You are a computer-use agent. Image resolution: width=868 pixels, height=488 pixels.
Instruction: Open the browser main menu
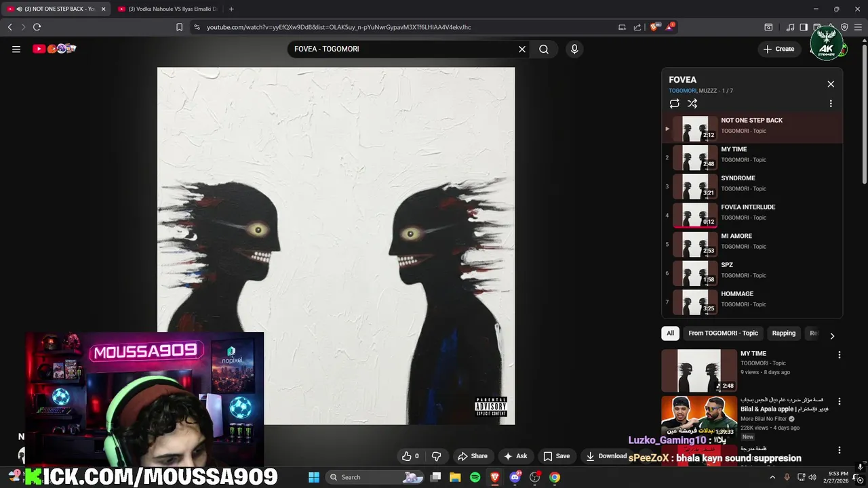click(858, 27)
